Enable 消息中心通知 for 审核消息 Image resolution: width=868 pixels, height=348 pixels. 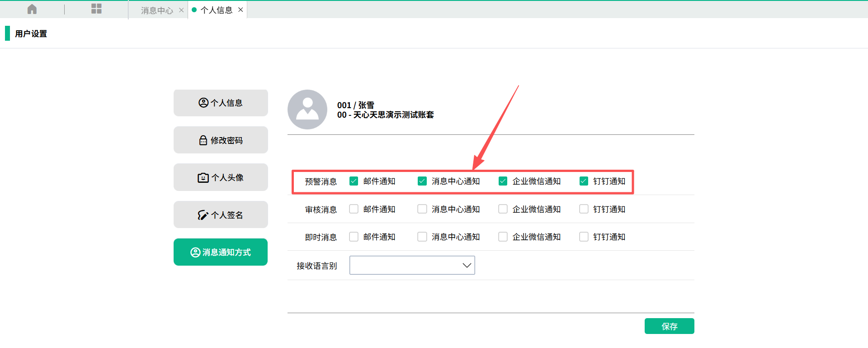coord(422,209)
